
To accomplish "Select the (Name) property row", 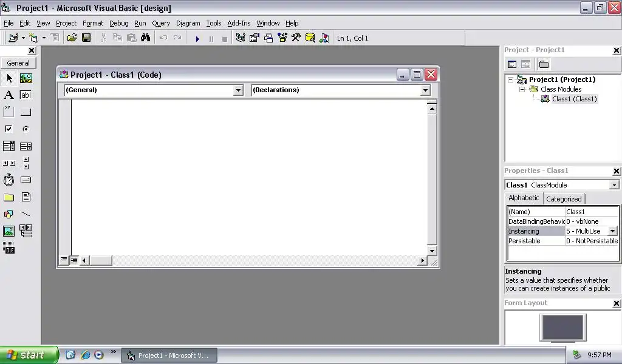I will [x=563, y=212].
